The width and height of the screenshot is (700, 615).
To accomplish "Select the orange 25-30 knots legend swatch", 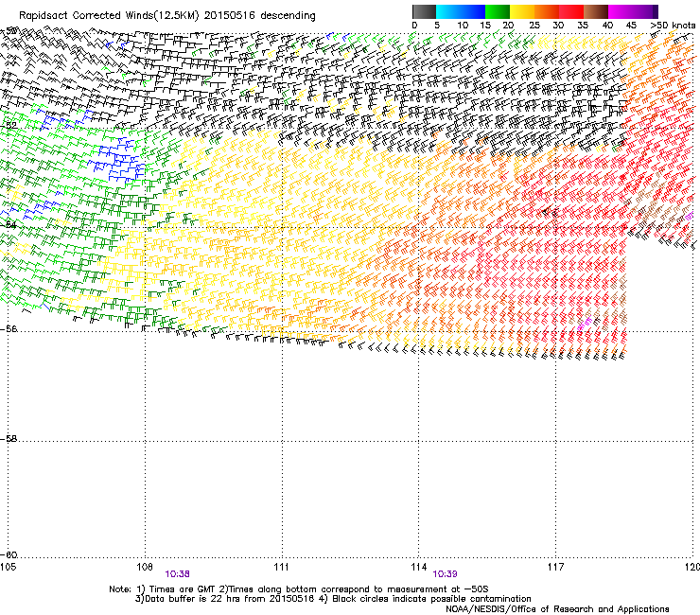I will pos(547,11).
